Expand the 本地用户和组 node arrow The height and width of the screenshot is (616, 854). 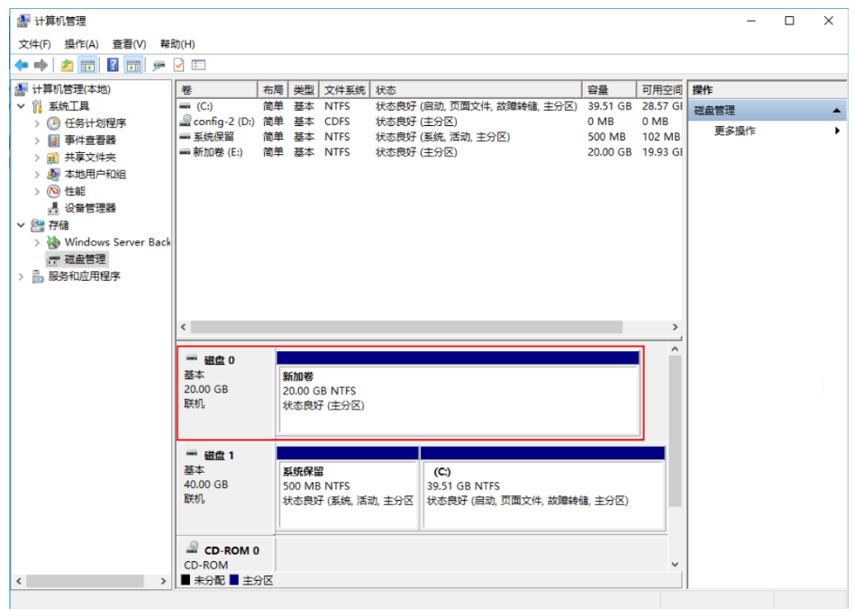coord(37,175)
